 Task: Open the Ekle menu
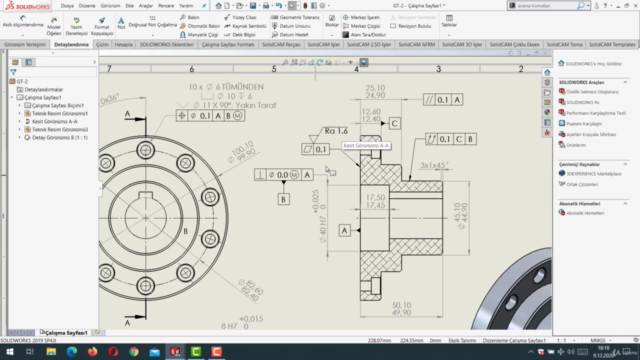129,6
